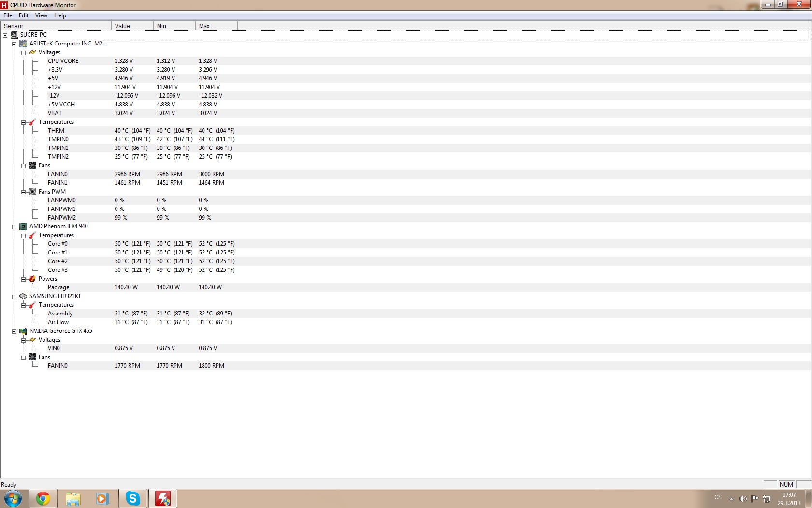Click the NVIDIA Voltages lightning icon

32,340
